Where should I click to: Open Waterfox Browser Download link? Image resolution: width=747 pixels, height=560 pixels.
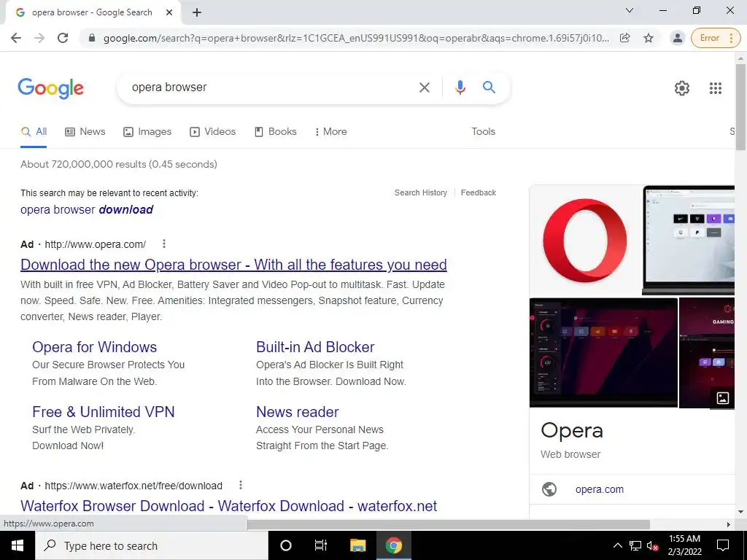coord(228,506)
